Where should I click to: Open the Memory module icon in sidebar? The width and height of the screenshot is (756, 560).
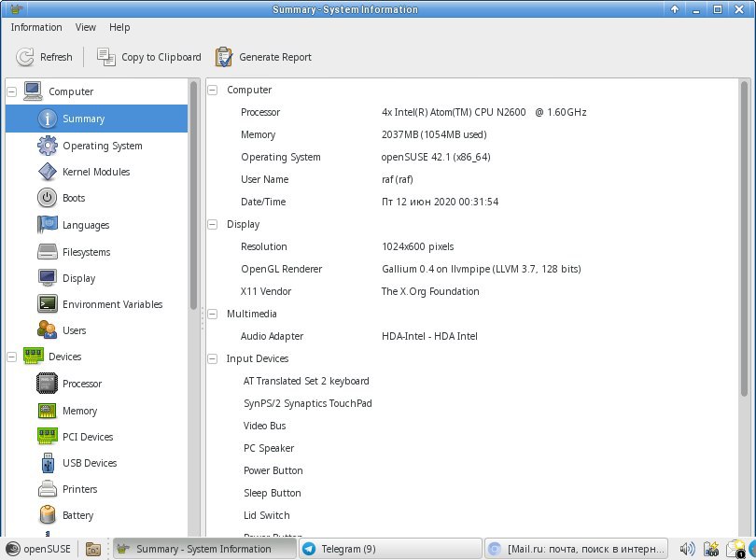coord(48,411)
